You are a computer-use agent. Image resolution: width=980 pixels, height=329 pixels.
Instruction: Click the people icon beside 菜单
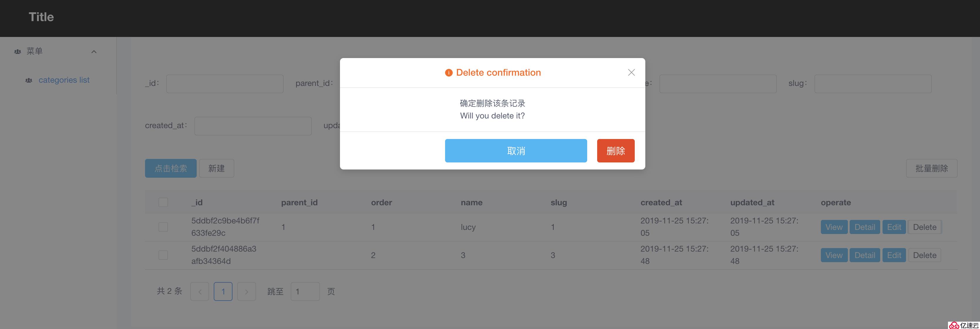pyautogui.click(x=18, y=51)
